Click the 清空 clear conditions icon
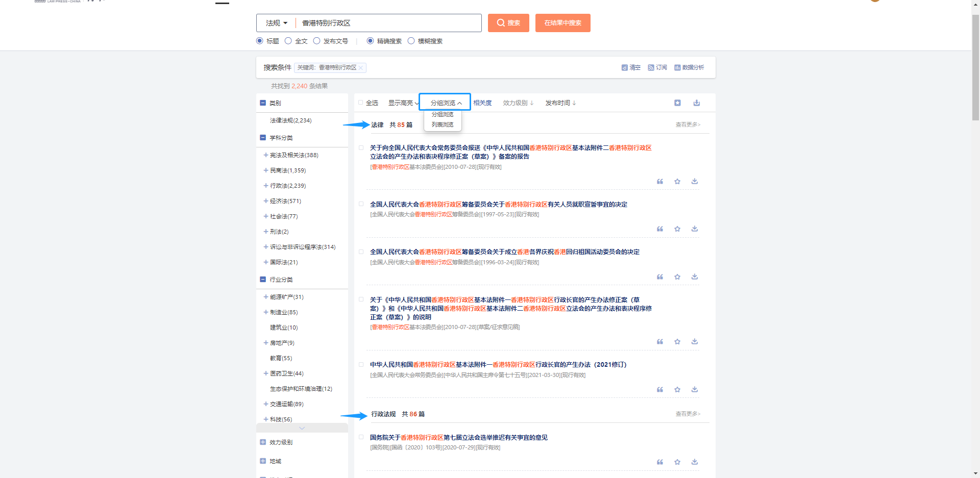Image resolution: width=980 pixels, height=478 pixels. tap(624, 68)
